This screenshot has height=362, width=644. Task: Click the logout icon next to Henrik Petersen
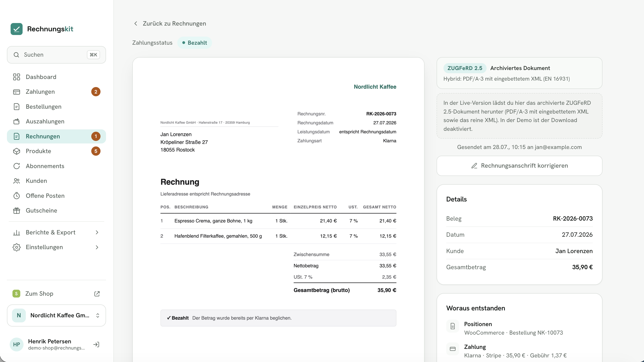click(96, 344)
